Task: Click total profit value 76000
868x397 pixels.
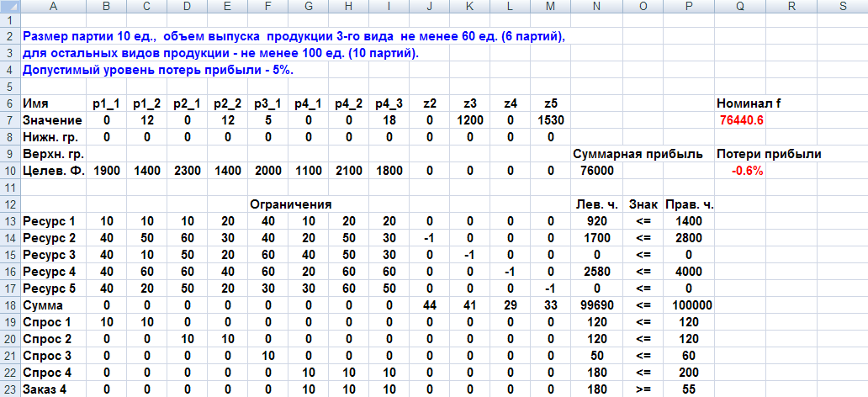Action: [596, 171]
